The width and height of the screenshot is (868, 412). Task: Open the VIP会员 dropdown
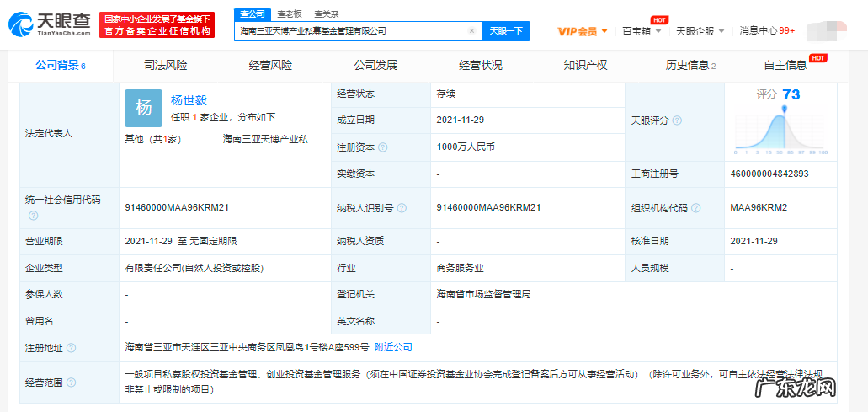583,31
